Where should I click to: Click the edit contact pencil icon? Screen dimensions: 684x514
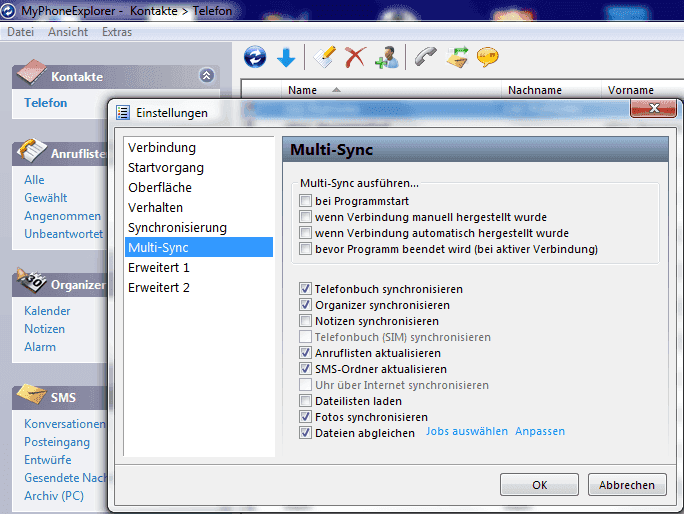pyautogui.click(x=325, y=57)
